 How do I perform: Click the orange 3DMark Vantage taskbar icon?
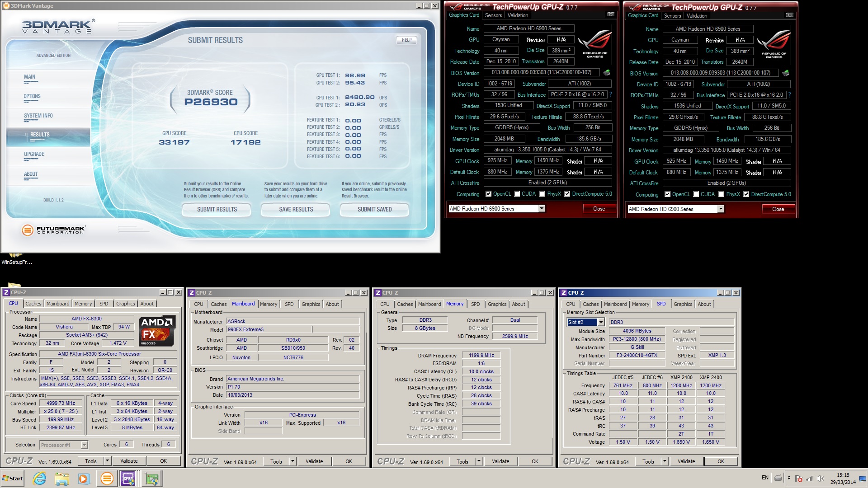pos(107,478)
